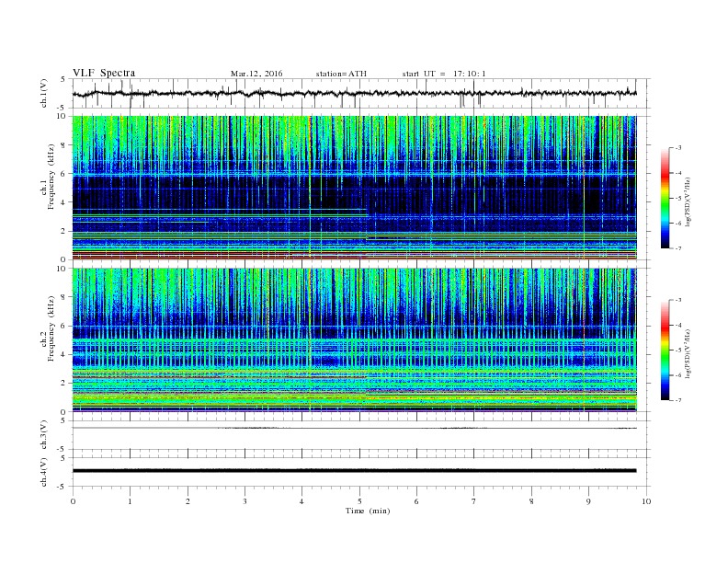Image resolution: width=728 pixels, height=563 pixels.
Task: Click the "-4" tick on ch.2 color bar
Action: pyautogui.click(x=678, y=325)
